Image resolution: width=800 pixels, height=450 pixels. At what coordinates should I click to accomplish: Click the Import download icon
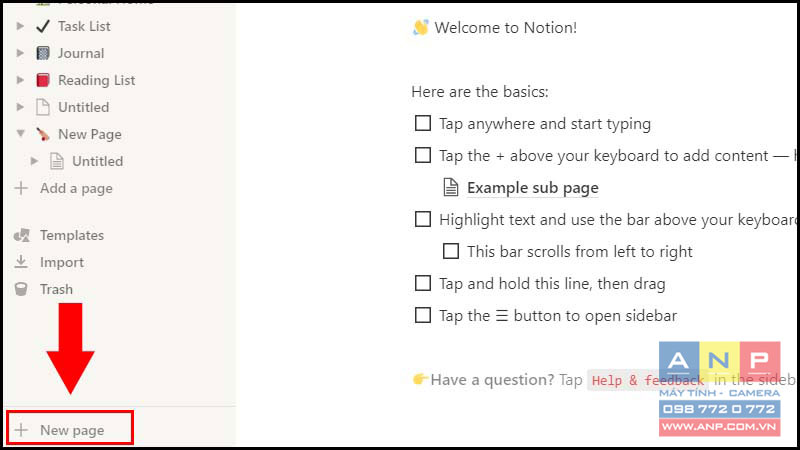[21, 262]
